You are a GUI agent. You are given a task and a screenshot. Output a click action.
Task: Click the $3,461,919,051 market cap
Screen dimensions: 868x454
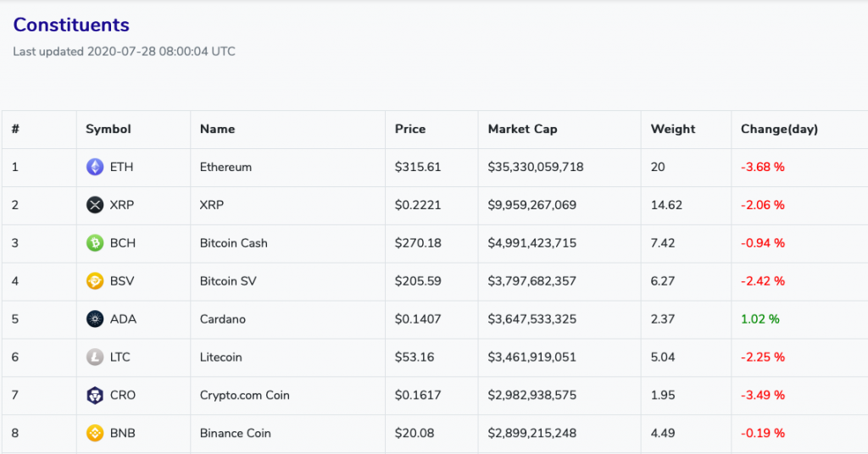[x=532, y=357]
